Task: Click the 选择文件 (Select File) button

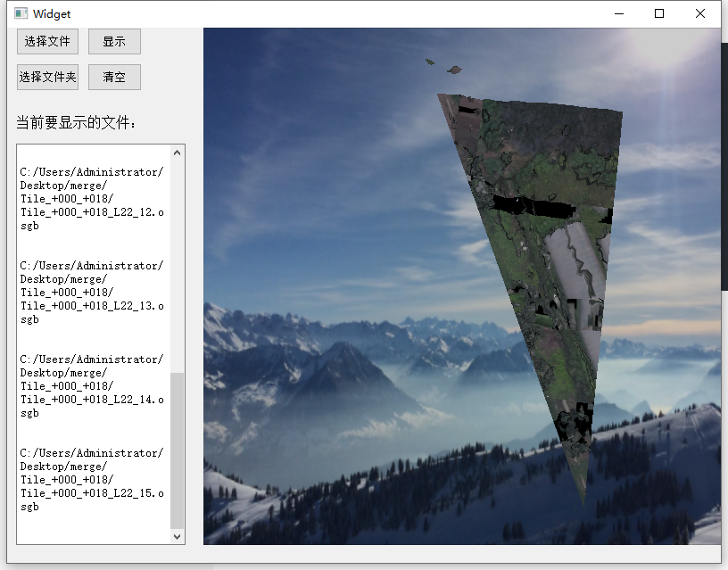Action: point(46,41)
